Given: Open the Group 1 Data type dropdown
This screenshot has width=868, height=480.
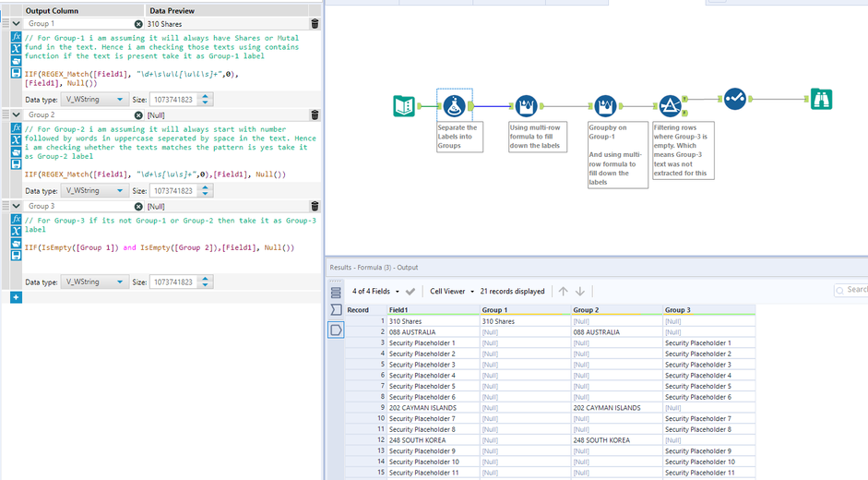Looking at the screenshot, I should click(94, 99).
